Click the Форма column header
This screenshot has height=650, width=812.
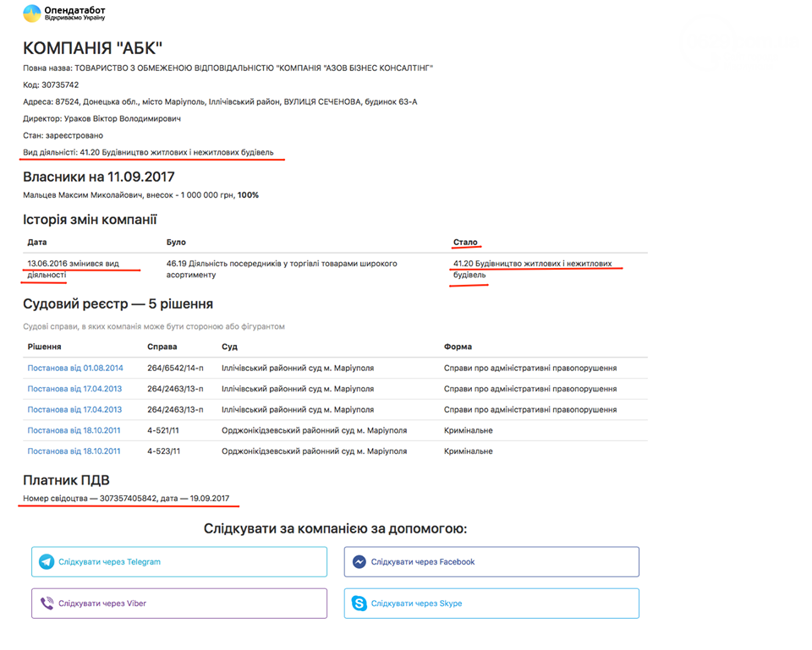pos(458,347)
